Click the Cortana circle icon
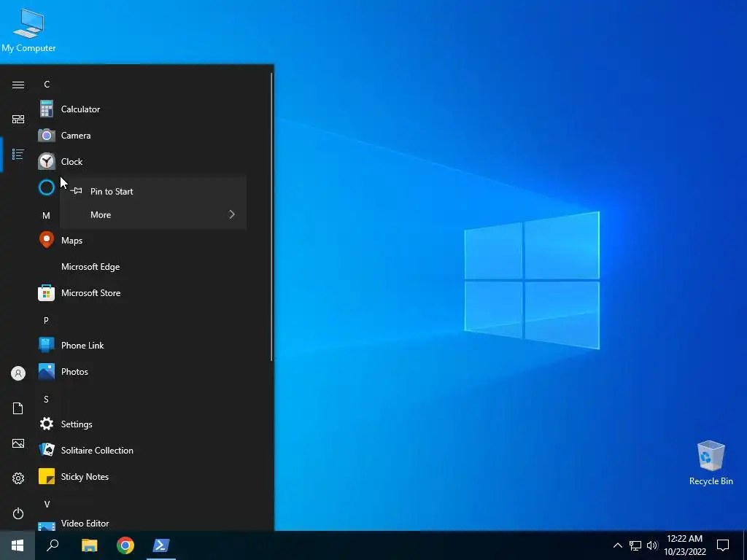The width and height of the screenshot is (747, 560). pos(46,187)
